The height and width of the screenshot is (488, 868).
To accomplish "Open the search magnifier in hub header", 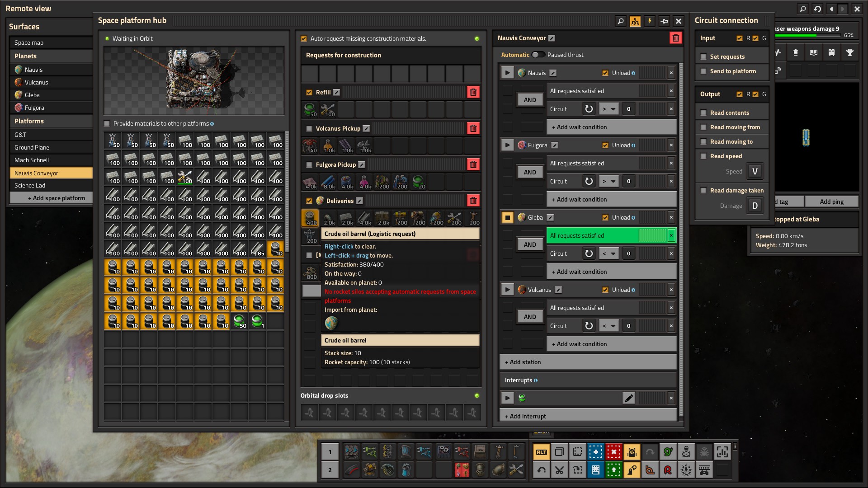I will click(x=621, y=21).
